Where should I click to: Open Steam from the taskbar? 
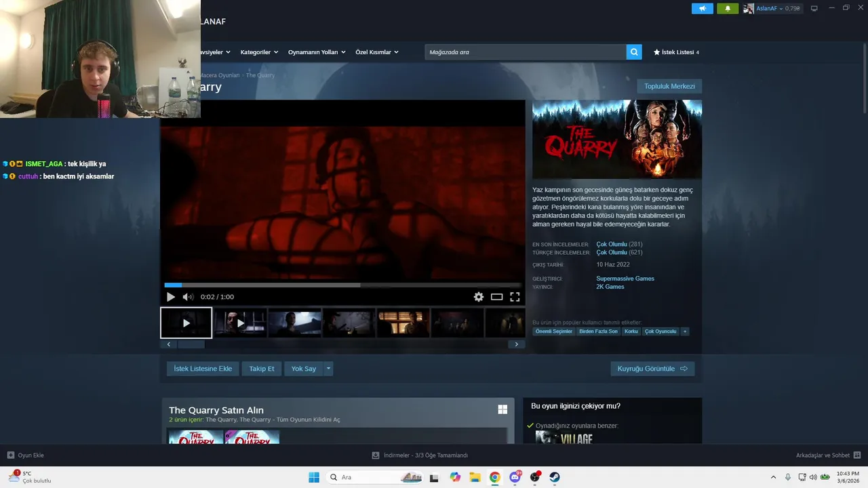click(555, 477)
